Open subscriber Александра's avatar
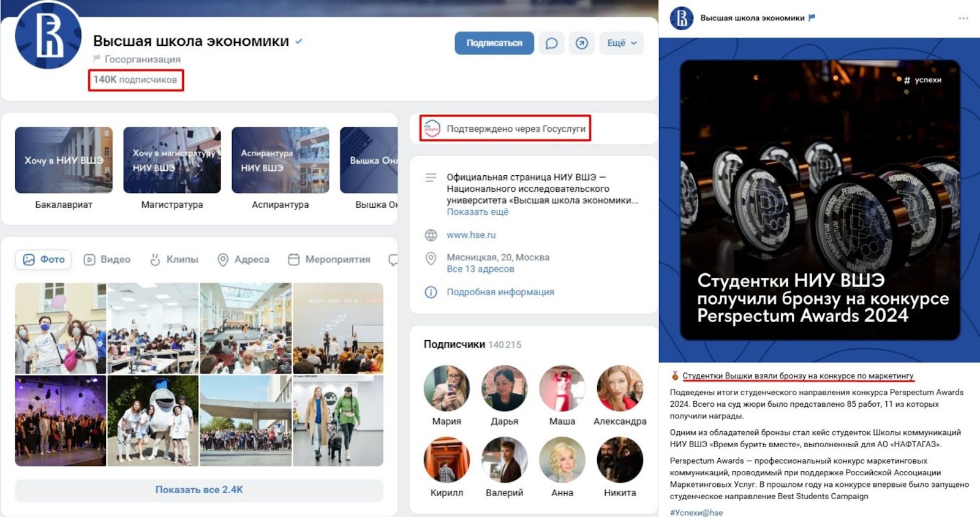This screenshot has width=980, height=517. coord(620,388)
